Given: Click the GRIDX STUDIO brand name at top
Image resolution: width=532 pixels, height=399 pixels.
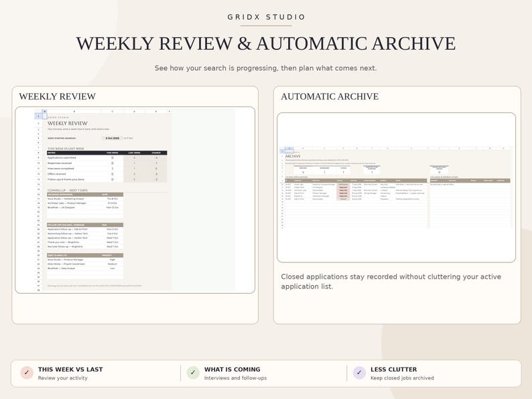Looking at the screenshot, I should point(267,17).
